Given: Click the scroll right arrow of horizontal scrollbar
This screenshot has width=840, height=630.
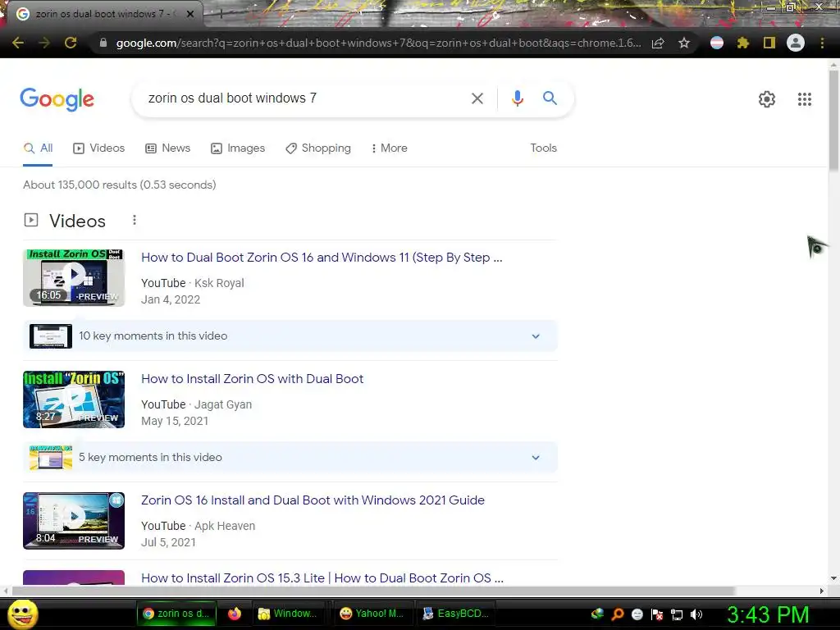Looking at the screenshot, I should point(822,591).
